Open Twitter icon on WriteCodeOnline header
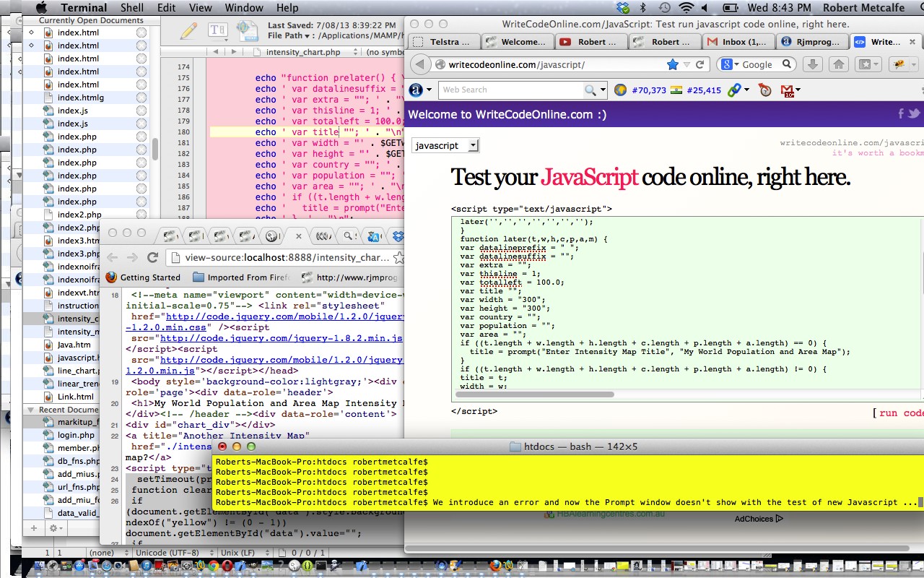Image resolution: width=924 pixels, height=578 pixels. click(x=914, y=113)
